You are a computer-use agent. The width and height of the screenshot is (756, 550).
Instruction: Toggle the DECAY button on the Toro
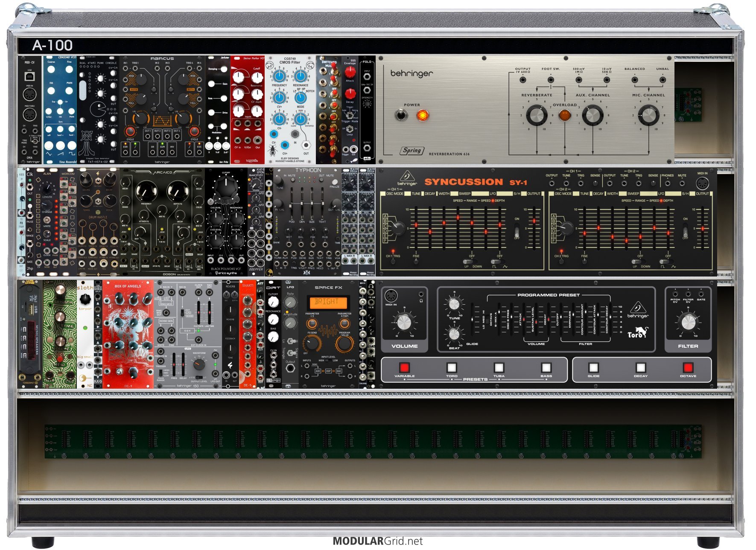click(x=640, y=367)
